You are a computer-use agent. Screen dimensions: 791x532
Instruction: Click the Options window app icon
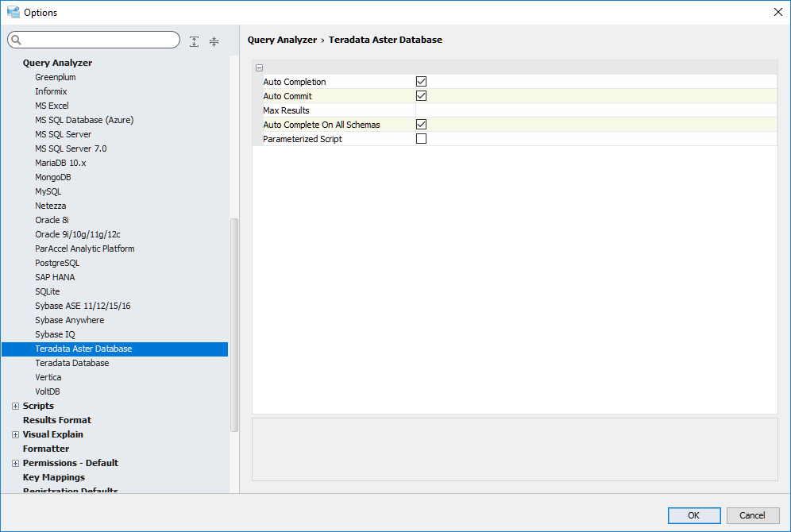pos(13,12)
